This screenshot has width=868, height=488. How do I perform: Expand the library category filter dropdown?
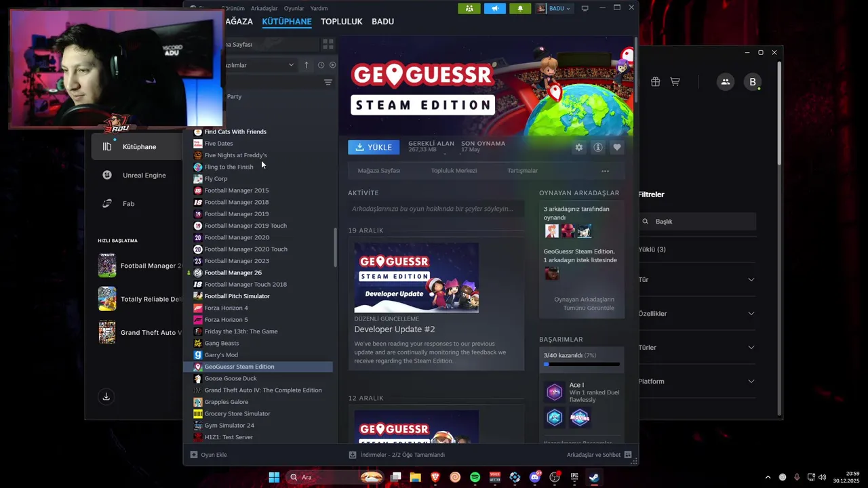291,65
